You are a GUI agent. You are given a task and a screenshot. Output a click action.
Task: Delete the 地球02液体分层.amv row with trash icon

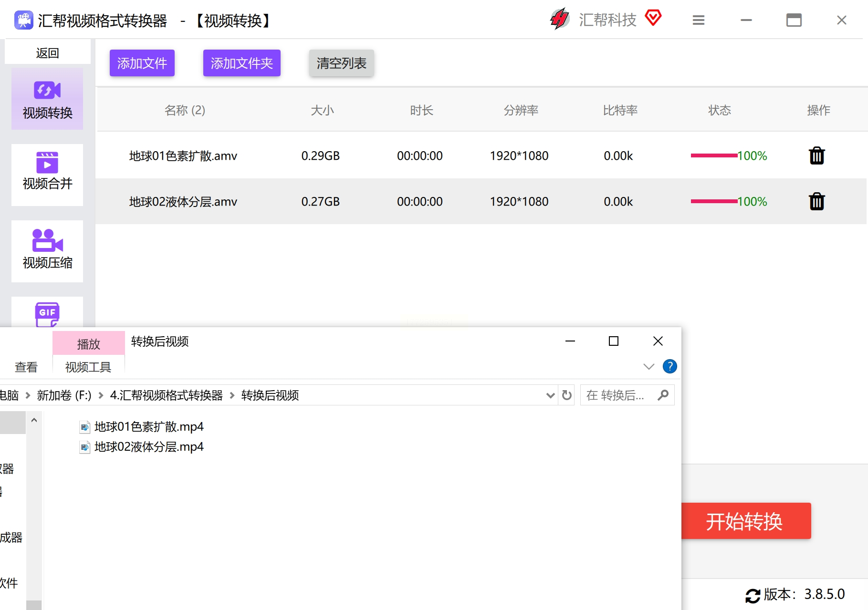pyautogui.click(x=816, y=202)
